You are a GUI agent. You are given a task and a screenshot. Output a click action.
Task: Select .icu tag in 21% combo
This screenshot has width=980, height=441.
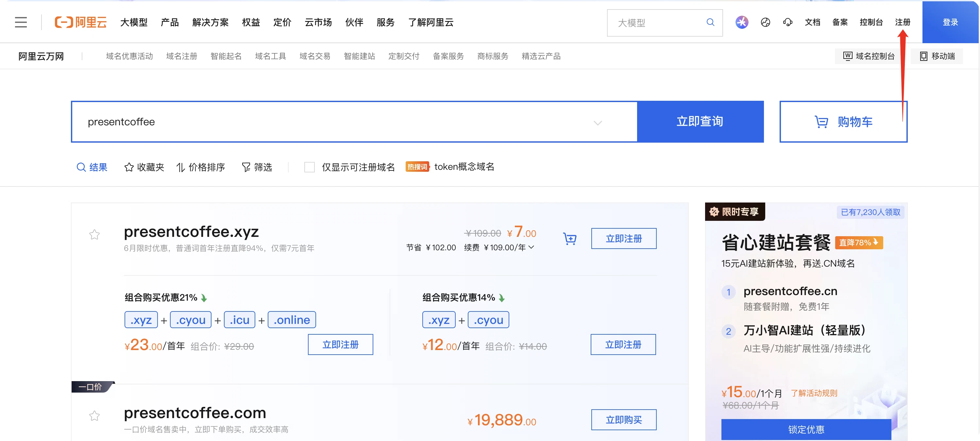239,320
